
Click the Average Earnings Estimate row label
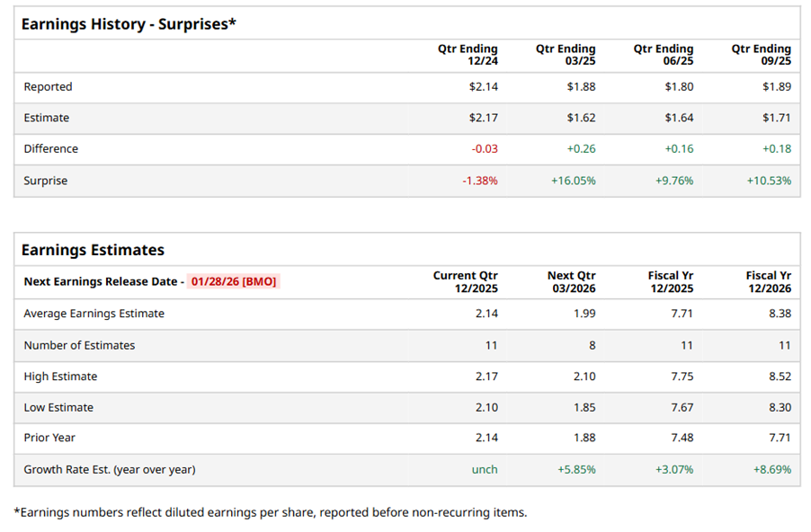94,314
